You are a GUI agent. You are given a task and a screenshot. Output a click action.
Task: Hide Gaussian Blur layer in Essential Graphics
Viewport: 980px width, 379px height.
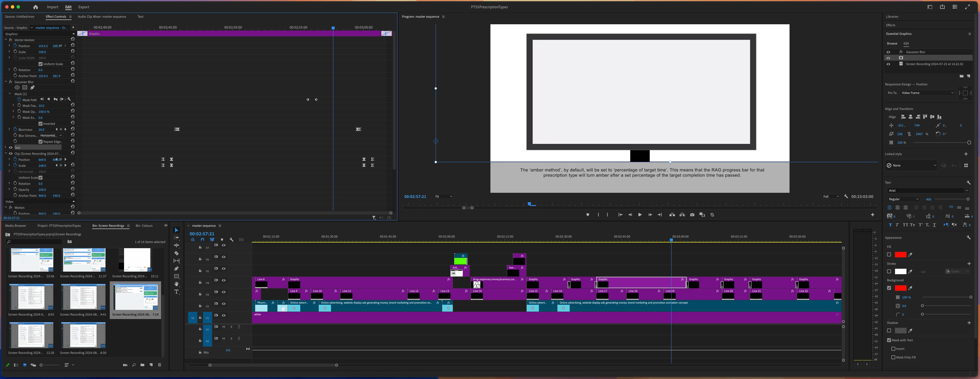pos(888,52)
